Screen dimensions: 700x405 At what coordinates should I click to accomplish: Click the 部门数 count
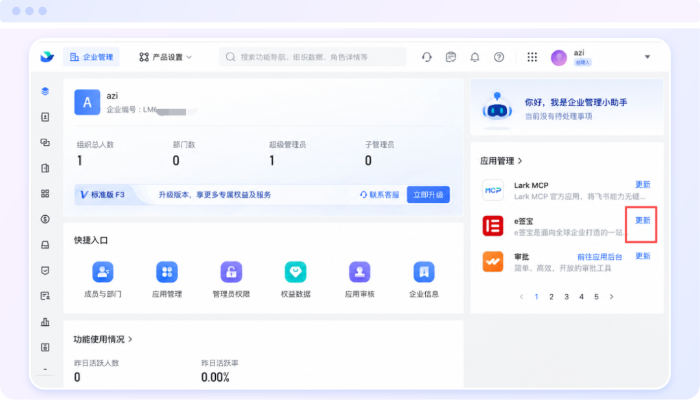(176, 160)
